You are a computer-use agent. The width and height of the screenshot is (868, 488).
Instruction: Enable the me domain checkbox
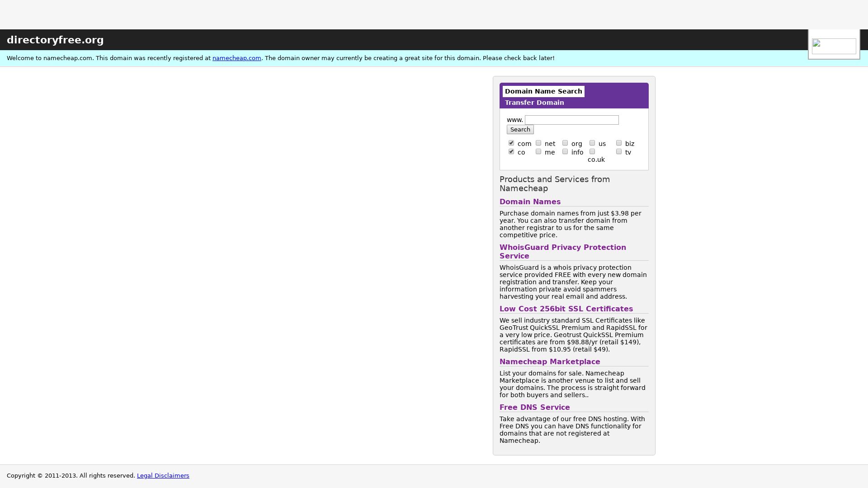point(538,152)
